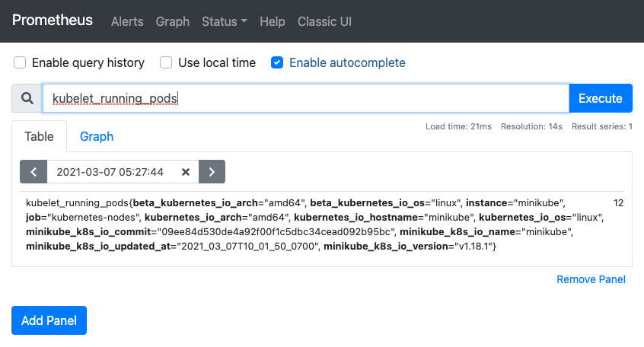Viewport: 644px width, 347px height.
Task: Click the Resolution: 14s stat
Action: 531,126
